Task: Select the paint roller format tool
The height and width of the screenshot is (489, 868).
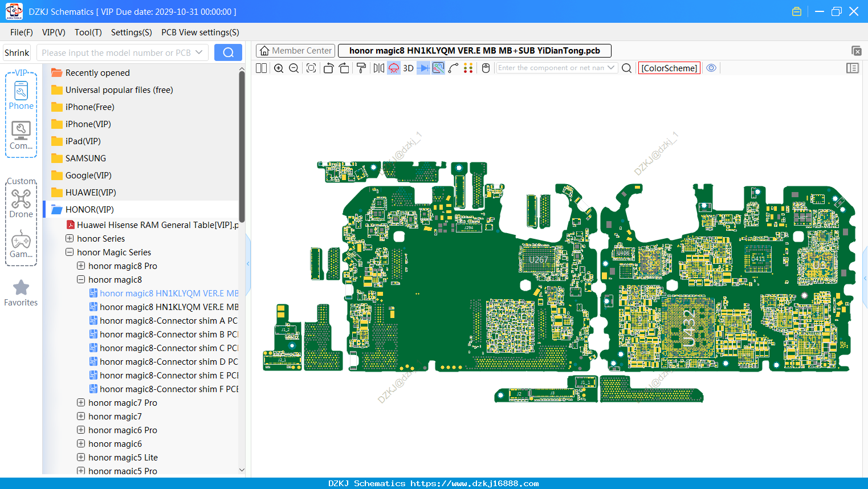Action: 361,68
